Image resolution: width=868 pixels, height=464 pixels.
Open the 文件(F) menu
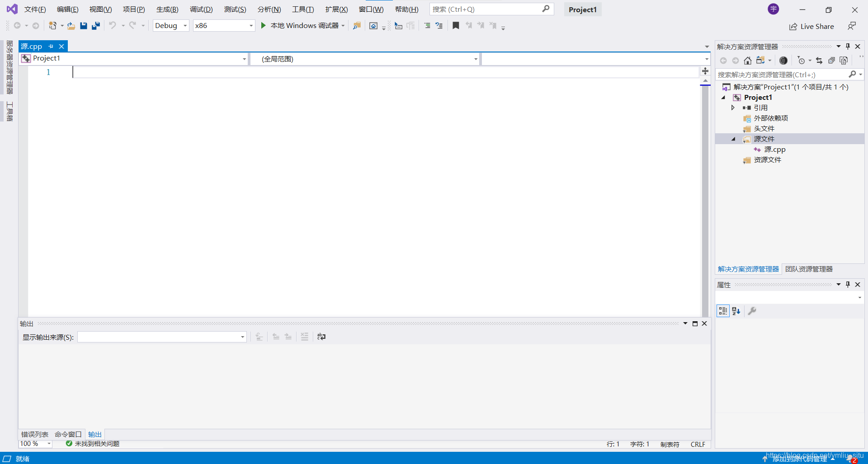pos(35,9)
